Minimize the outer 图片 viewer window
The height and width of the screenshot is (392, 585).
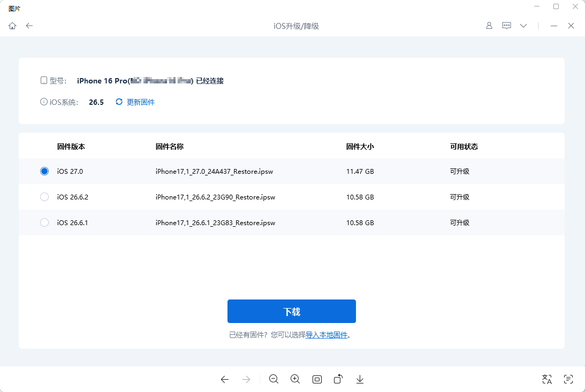[x=537, y=6]
